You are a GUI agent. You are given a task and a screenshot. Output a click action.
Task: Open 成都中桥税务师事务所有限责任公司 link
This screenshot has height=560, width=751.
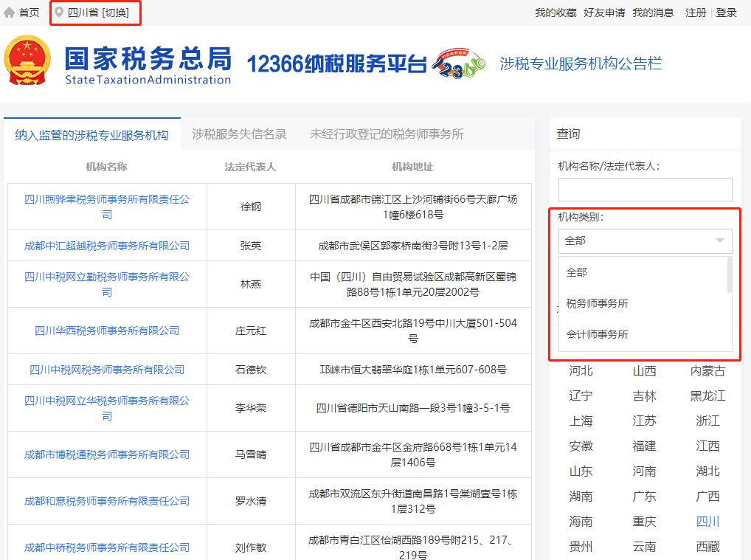(107, 547)
